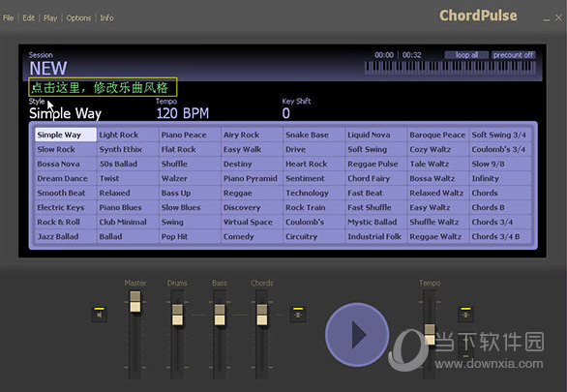The width and height of the screenshot is (567, 392).
Task: Start playback with the big play button
Action: pyautogui.click(x=357, y=335)
